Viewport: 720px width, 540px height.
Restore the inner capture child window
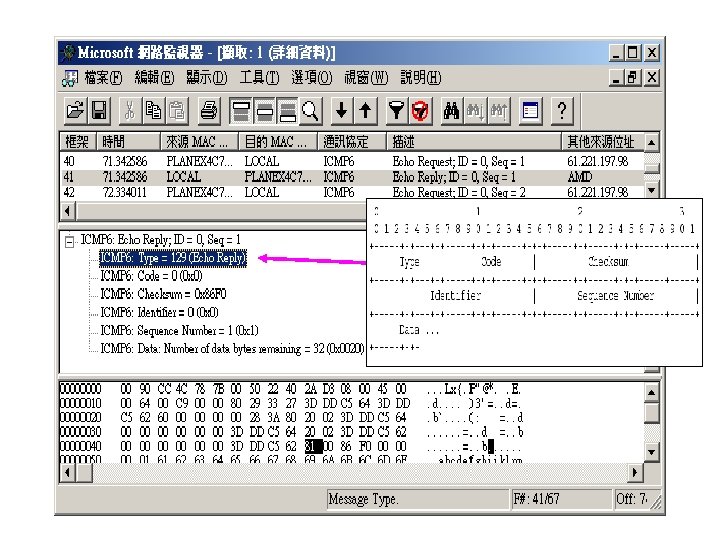[633, 78]
